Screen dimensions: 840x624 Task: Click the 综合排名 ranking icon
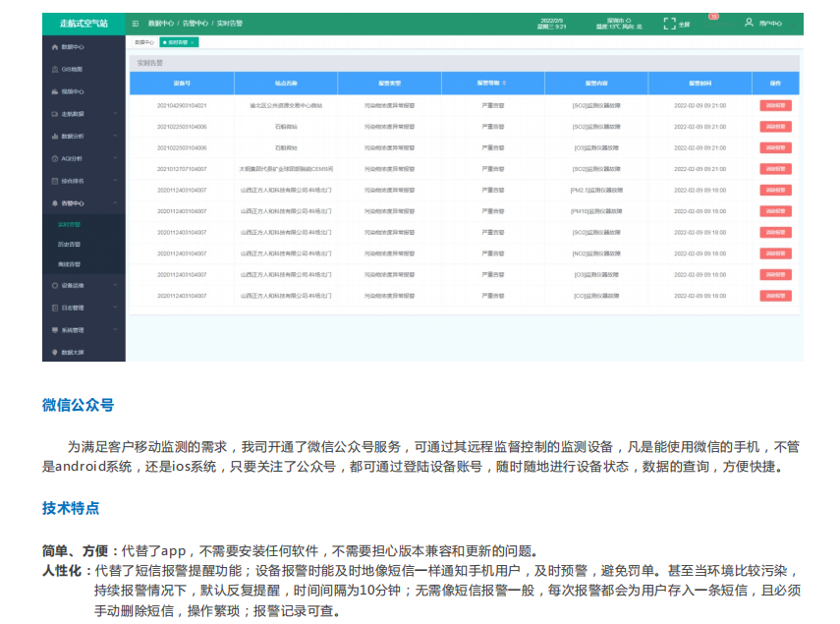[x=55, y=181]
